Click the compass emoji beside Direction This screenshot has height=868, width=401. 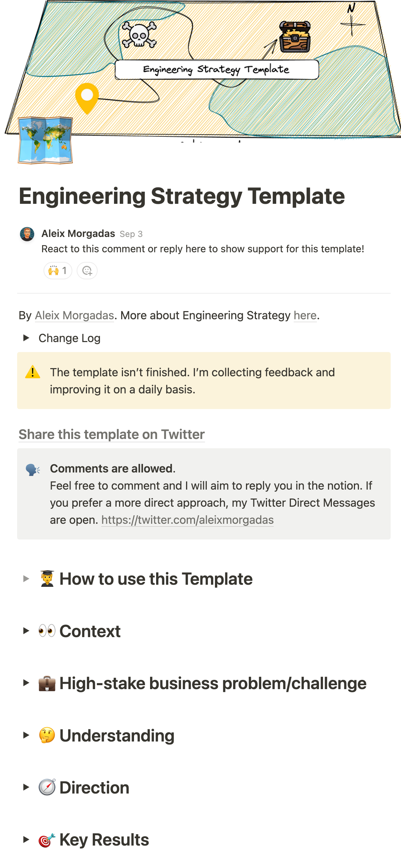click(x=47, y=787)
